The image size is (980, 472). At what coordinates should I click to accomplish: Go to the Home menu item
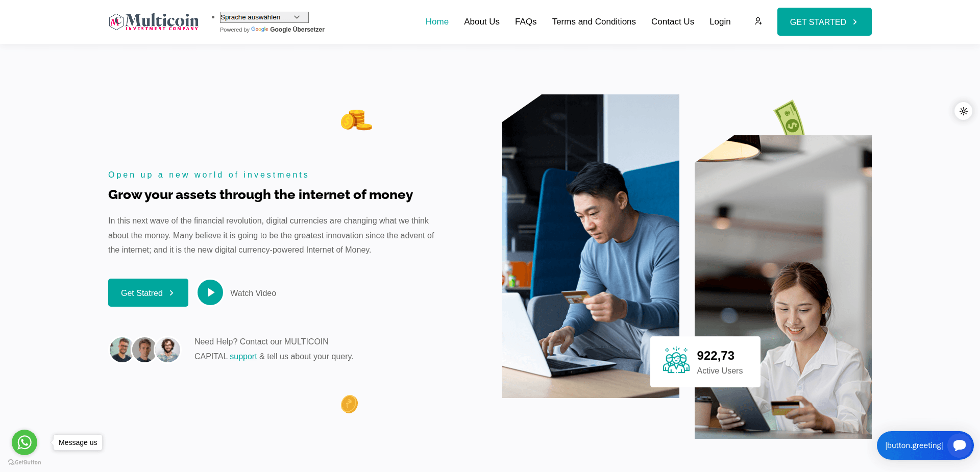(x=437, y=21)
